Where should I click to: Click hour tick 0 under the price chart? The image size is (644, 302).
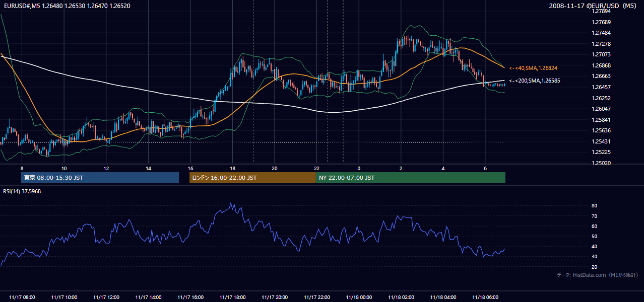(359, 168)
